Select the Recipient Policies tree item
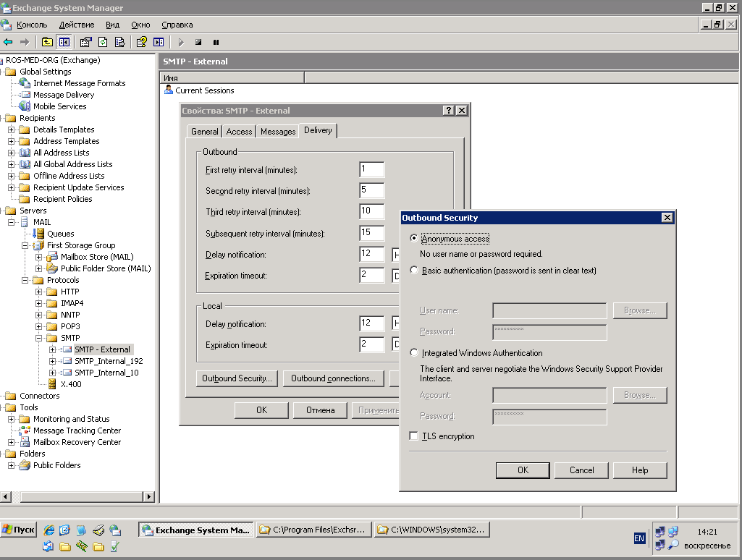 tap(62, 199)
